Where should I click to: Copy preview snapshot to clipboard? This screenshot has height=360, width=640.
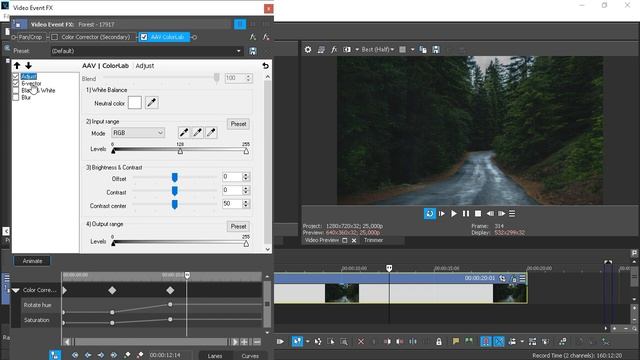tap(423, 49)
